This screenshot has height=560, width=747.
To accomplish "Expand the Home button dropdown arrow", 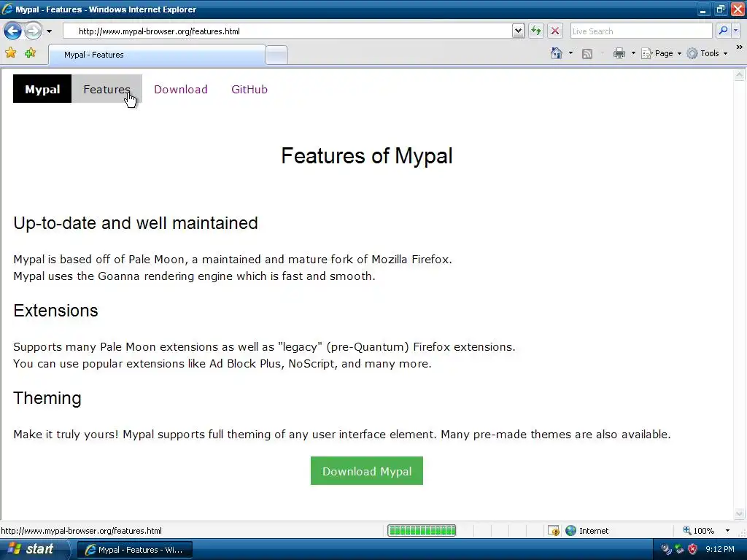I will [570, 53].
